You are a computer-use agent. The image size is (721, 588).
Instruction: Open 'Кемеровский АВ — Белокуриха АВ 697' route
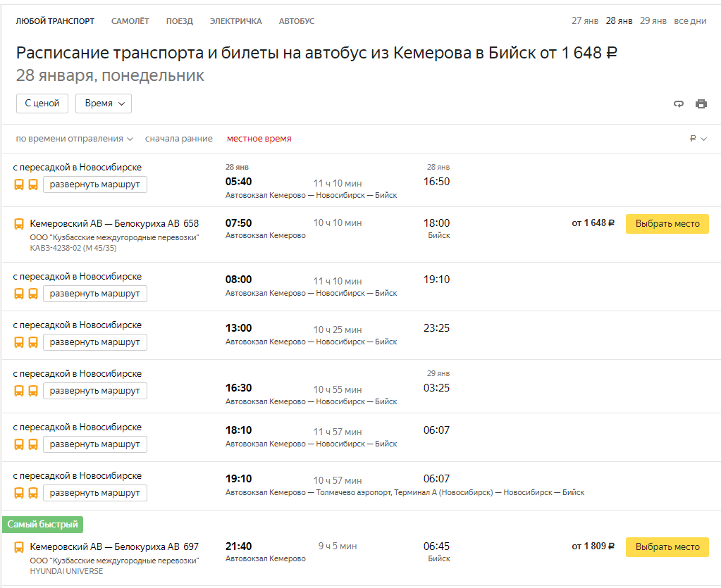point(114,546)
